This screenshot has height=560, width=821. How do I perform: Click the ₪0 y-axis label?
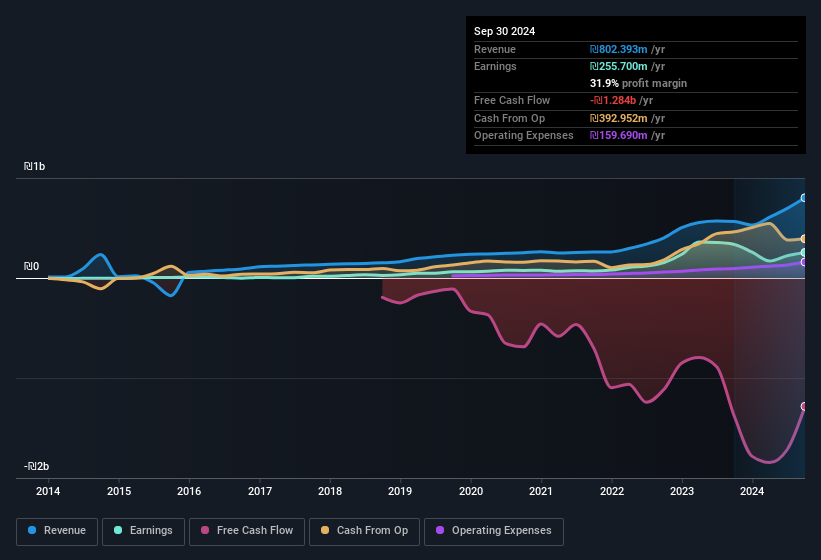[31, 266]
